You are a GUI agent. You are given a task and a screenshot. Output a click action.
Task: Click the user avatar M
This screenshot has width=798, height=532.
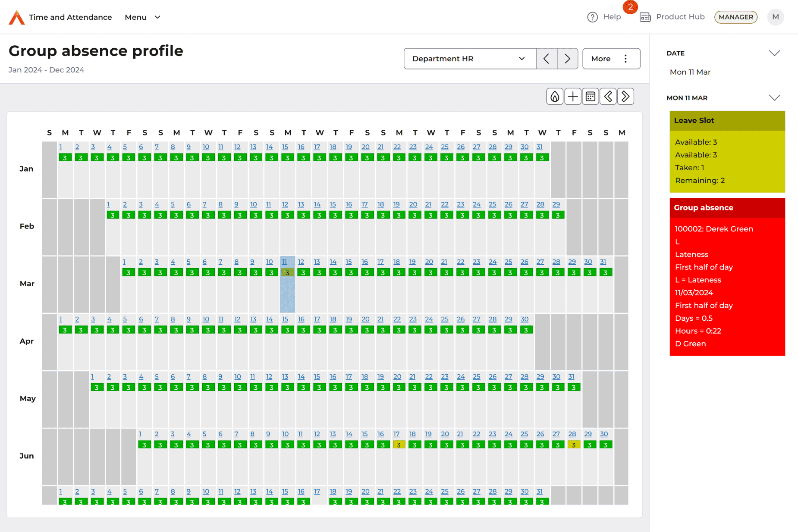(x=775, y=17)
